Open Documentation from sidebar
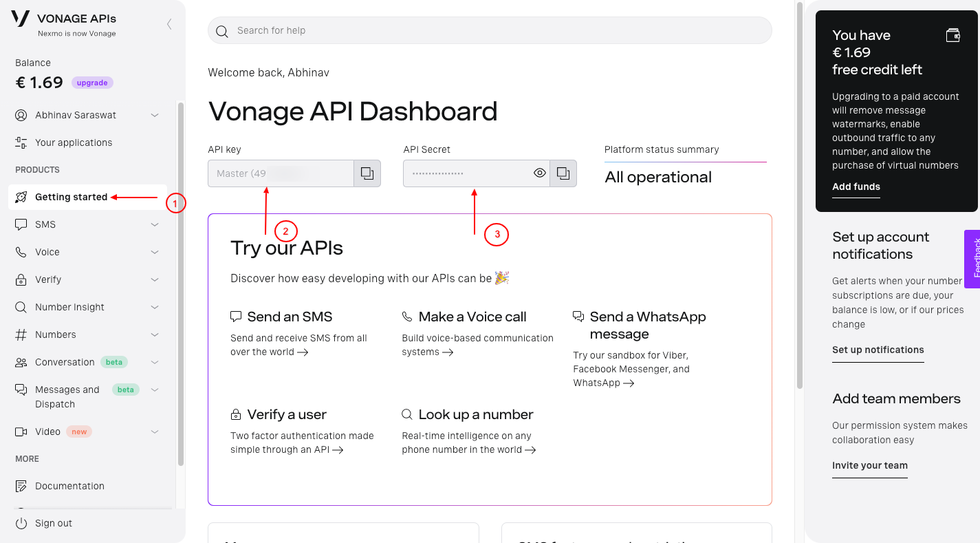980x543 pixels. [x=69, y=486]
